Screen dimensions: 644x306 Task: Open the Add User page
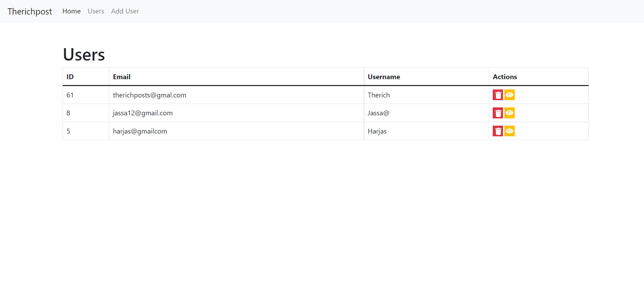click(125, 11)
